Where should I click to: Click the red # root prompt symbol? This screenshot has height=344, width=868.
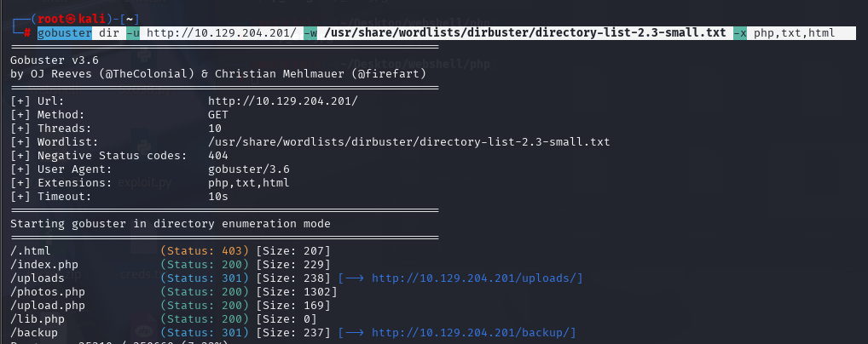click(27, 33)
